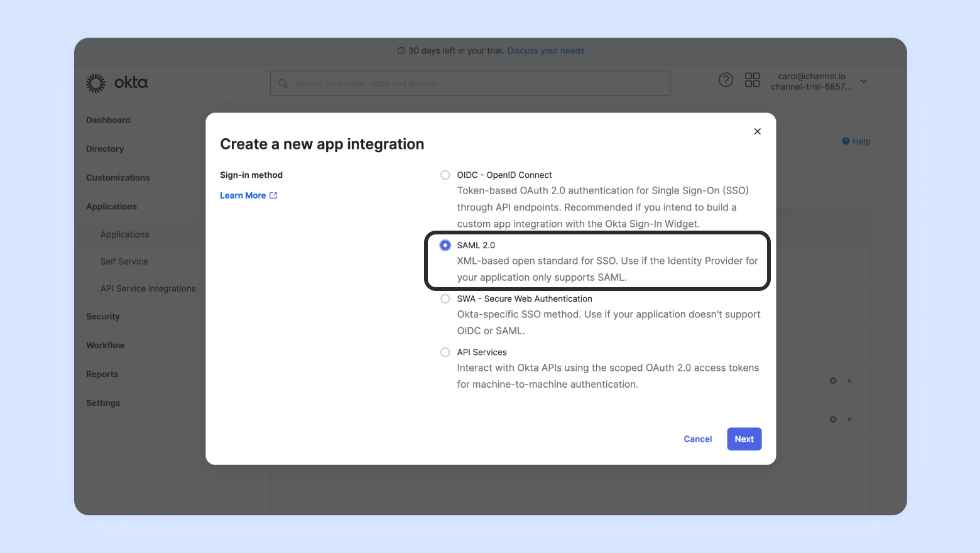Click the Learn More external link icon
This screenshot has width=980, height=553.
273,195
